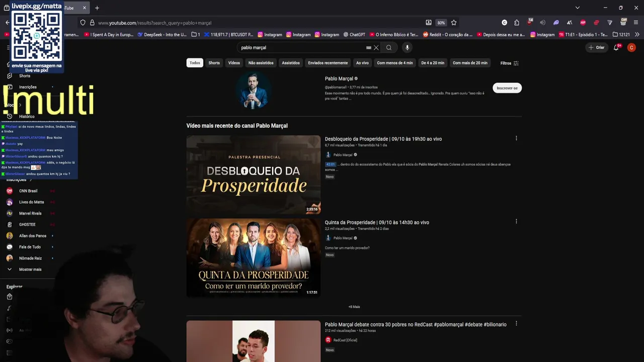644x362 pixels.
Task: Click the YouTube search input field
Action: click(x=302, y=48)
